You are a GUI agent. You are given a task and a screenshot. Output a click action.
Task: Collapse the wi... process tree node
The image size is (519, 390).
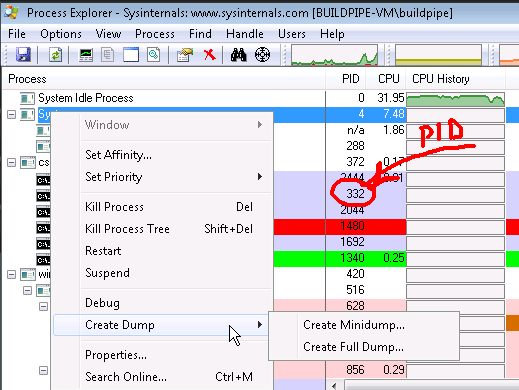[11, 275]
